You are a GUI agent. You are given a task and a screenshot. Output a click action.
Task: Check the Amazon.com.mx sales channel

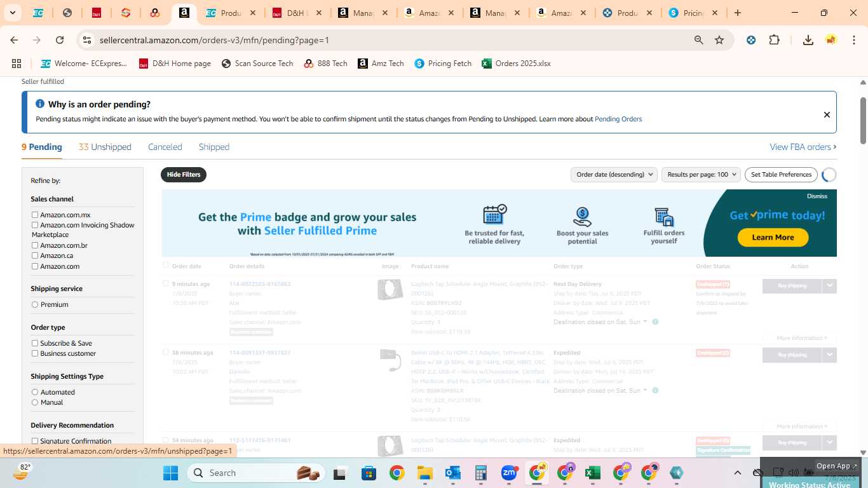(x=35, y=215)
